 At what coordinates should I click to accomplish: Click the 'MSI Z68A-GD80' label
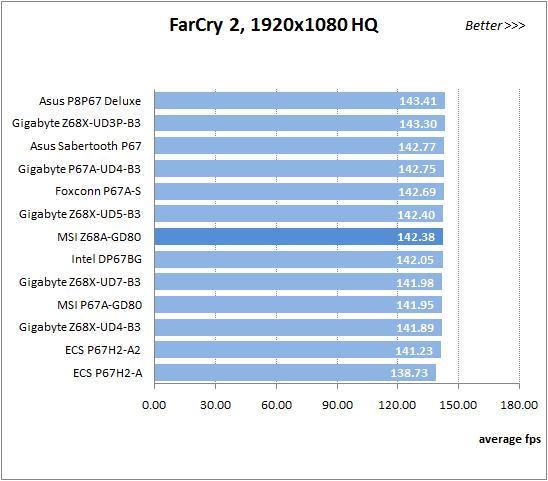click(x=99, y=237)
